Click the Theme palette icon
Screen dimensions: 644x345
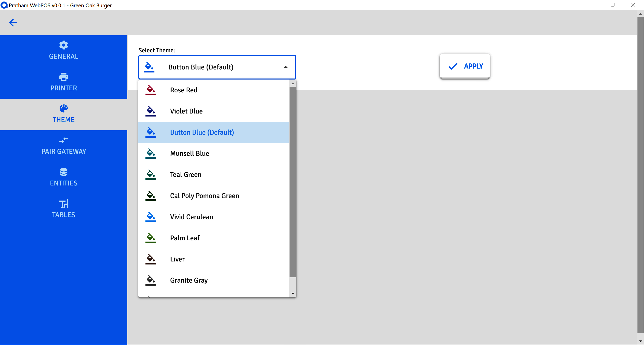point(64,108)
